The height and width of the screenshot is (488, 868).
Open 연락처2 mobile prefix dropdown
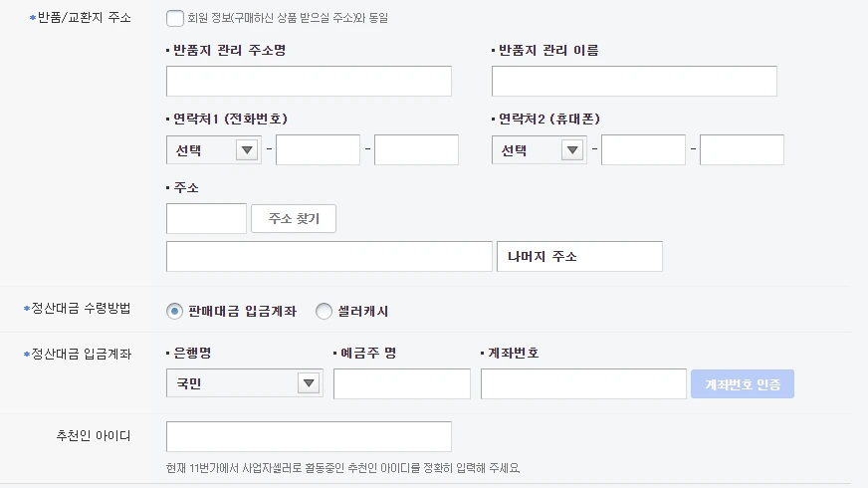click(x=539, y=150)
